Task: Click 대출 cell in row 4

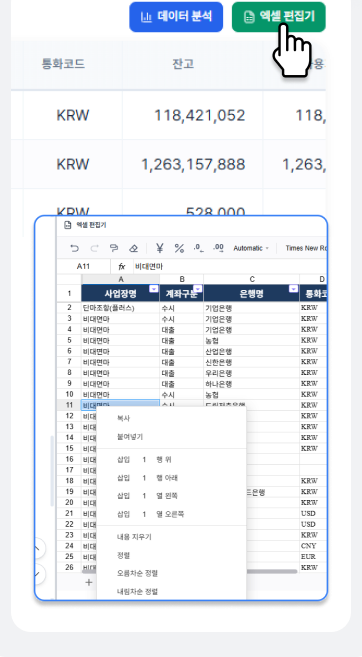Action: click(x=181, y=329)
